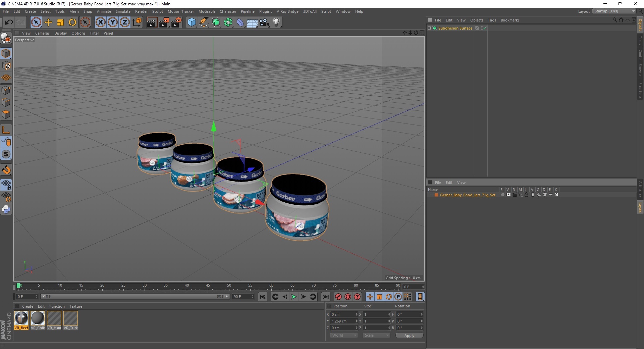
Task: Toggle Gerber layer viewport visibility
Action: coord(508,195)
